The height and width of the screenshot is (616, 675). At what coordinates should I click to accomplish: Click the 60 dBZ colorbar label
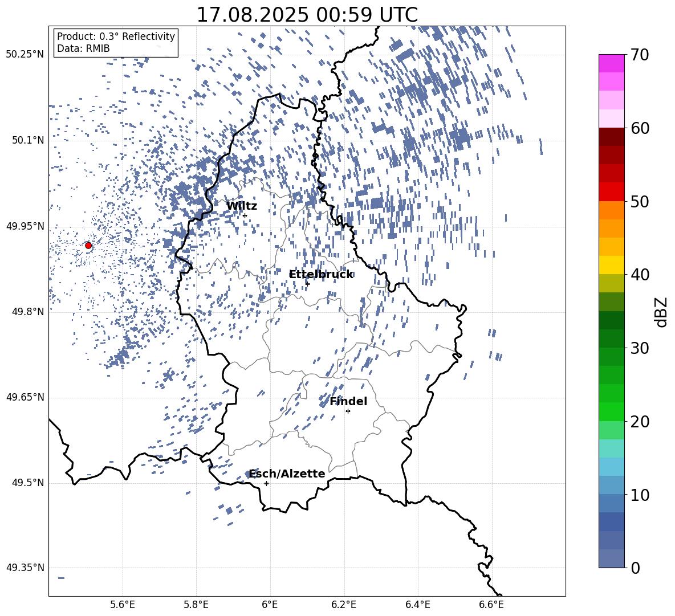point(640,128)
